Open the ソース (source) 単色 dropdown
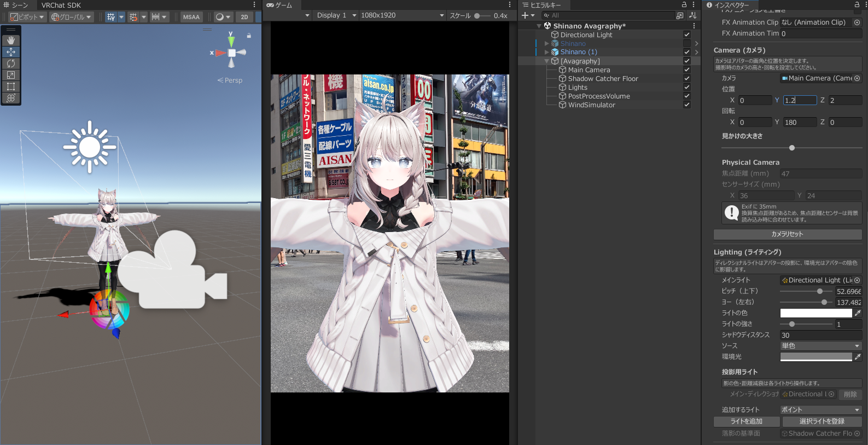The width and height of the screenshot is (868, 445). 820,346
